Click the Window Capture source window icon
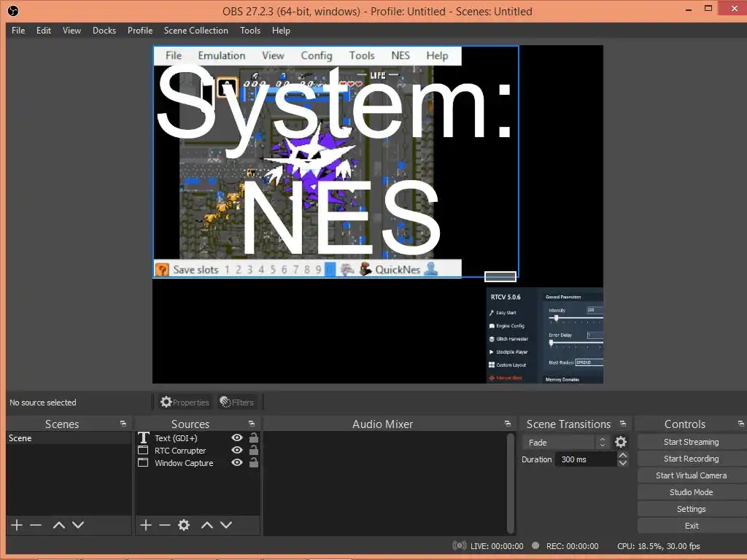 point(143,462)
